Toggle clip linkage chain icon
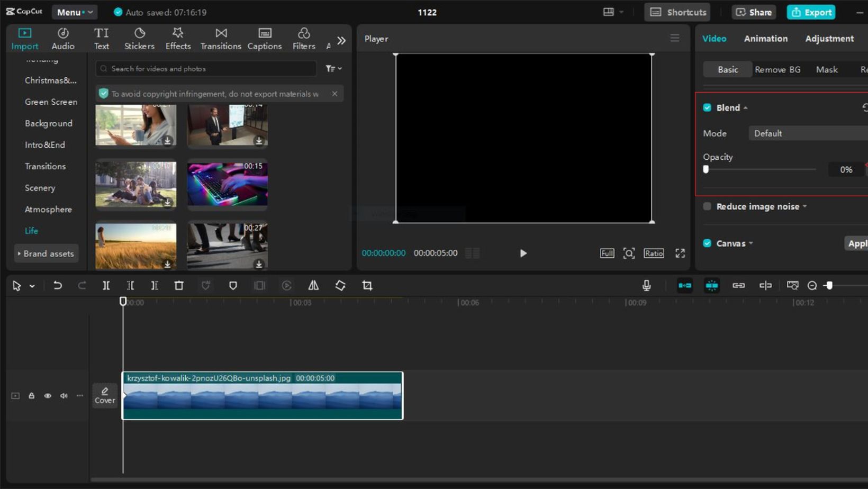The height and width of the screenshot is (489, 868). point(739,286)
